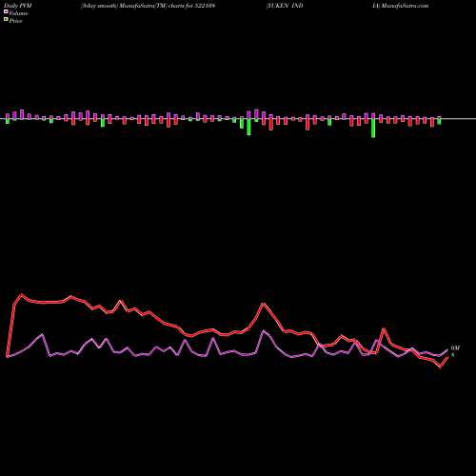Click the Price legend color swatch

(x=6, y=20)
